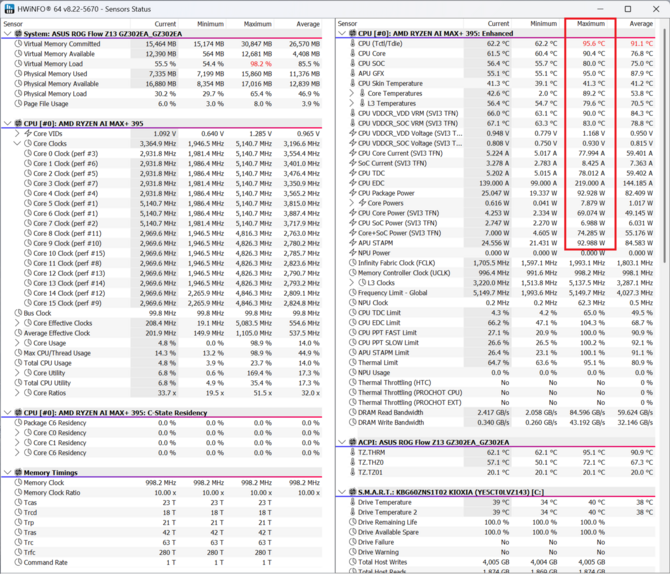
Task: Click the HWiNFO app icon in the title bar
Action: pos(9,9)
